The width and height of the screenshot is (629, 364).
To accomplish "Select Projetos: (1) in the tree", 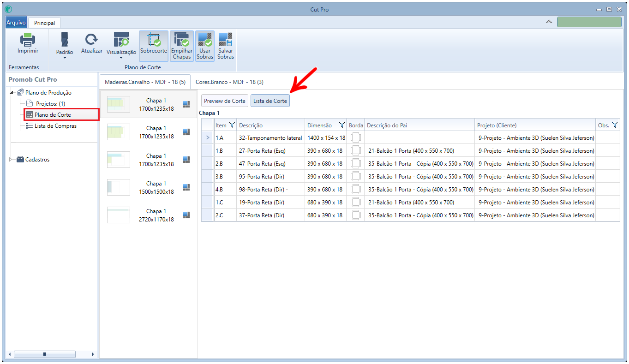I will 51,104.
